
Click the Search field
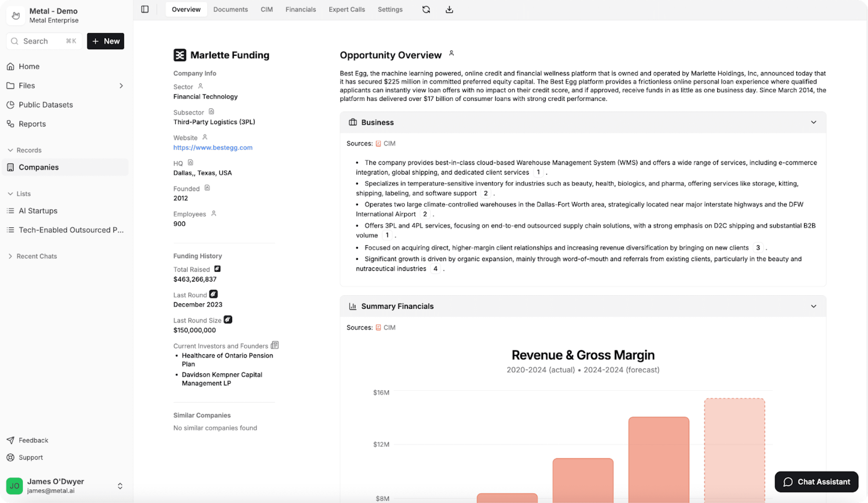coord(44,41)
